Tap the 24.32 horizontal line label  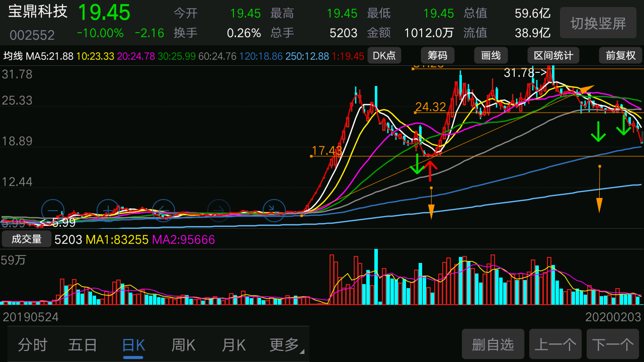pyautogui.click(x=431, y=107)
